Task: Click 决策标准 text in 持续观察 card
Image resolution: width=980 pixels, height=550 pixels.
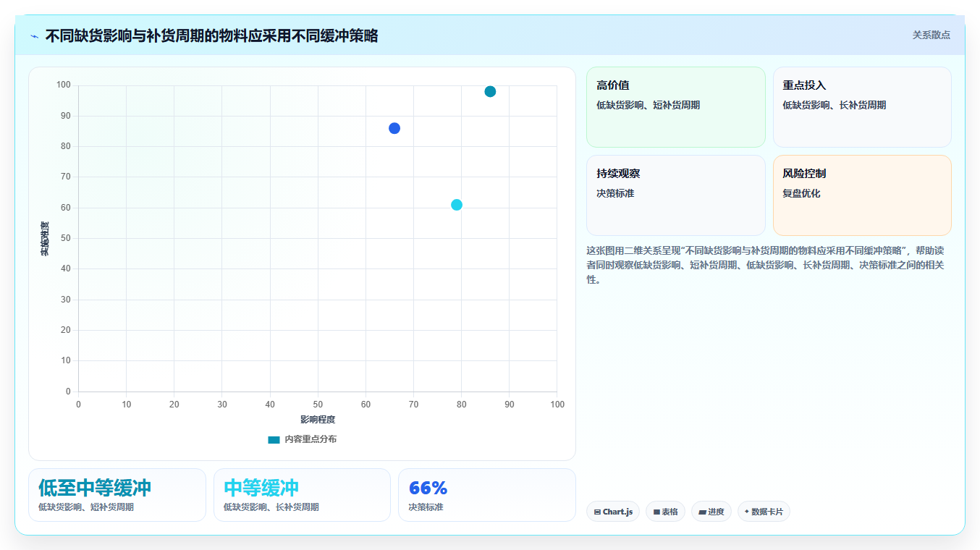Action: (x=615, y=193)
